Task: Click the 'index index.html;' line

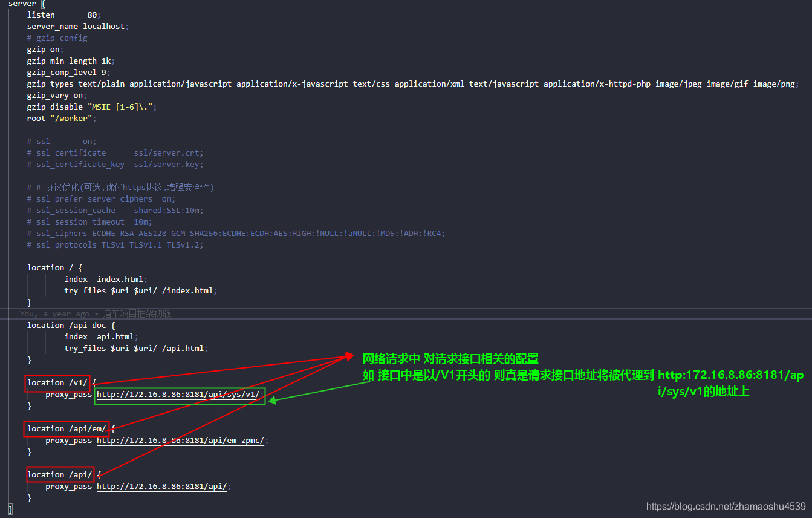Action: point(106,279)
